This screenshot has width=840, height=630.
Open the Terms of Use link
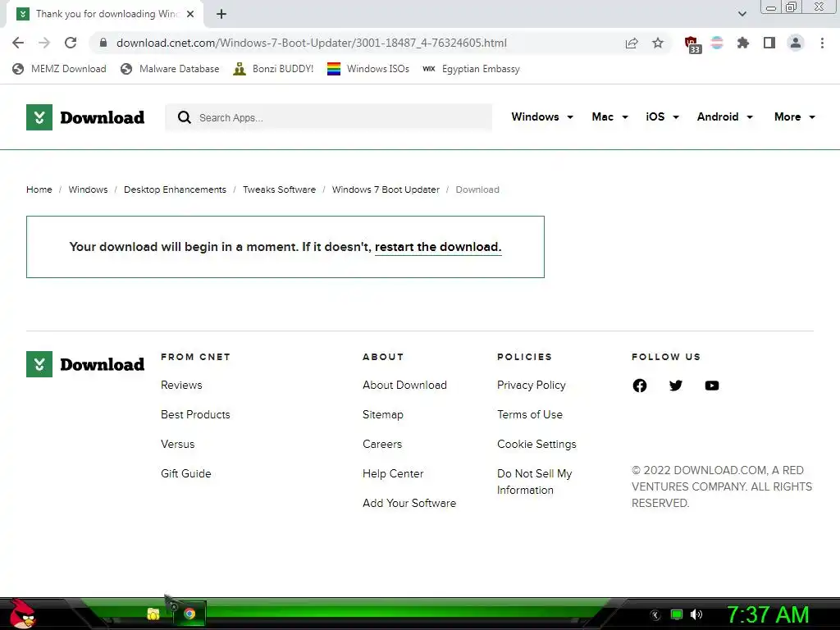[x=529, y=414]
